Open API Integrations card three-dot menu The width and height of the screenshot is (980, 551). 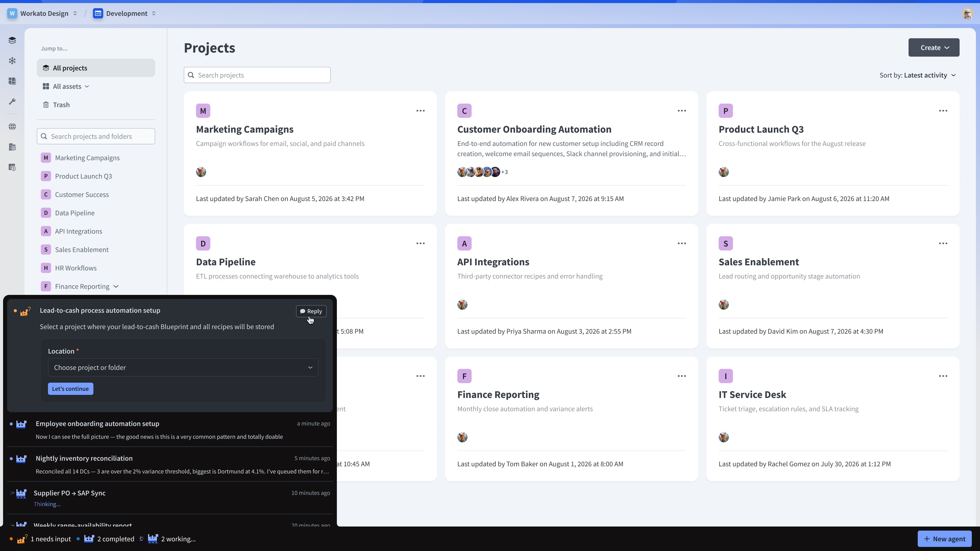[682, 243]
